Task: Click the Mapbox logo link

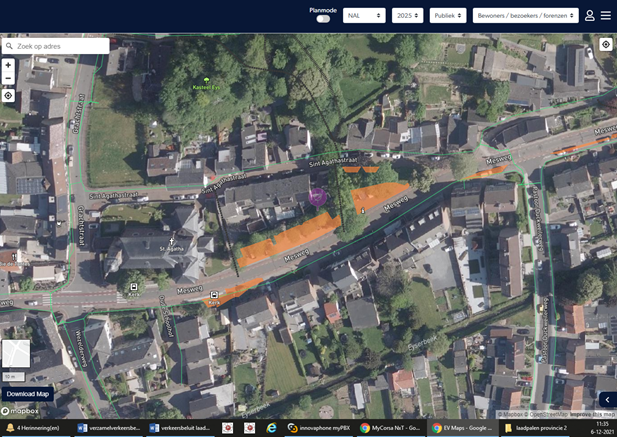Action: click(20, 411)
